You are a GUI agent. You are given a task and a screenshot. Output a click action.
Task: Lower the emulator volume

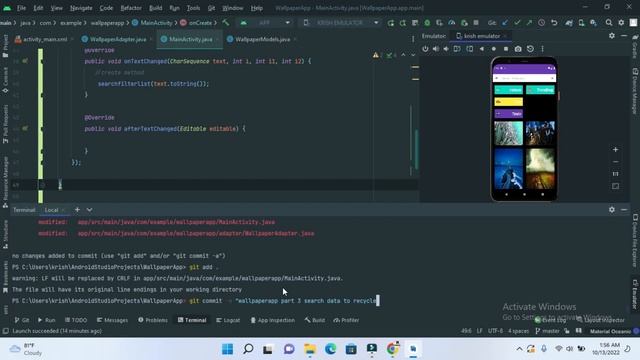tap(446, 49)
